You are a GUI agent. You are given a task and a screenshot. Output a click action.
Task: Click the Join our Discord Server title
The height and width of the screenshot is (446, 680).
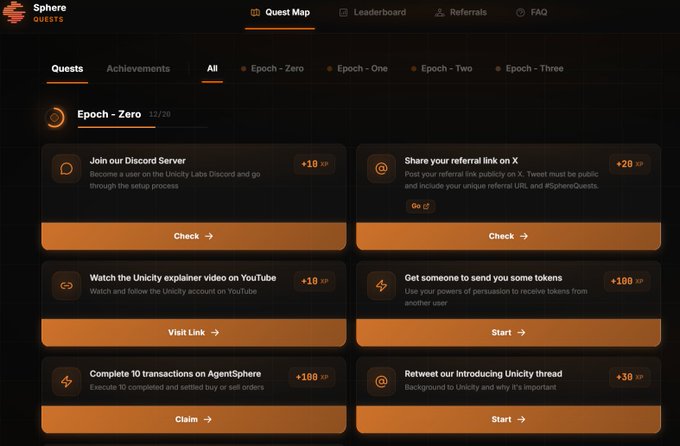(x=137, y=161)
